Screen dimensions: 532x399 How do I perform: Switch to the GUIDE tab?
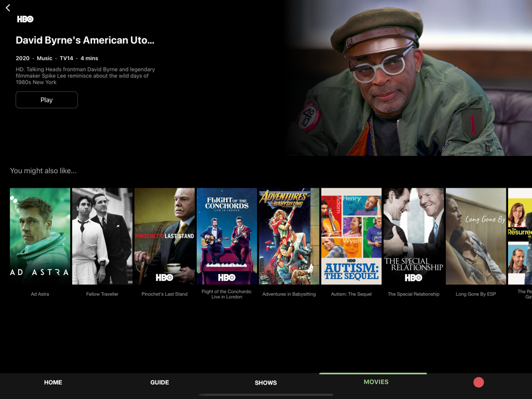point(160,383)
